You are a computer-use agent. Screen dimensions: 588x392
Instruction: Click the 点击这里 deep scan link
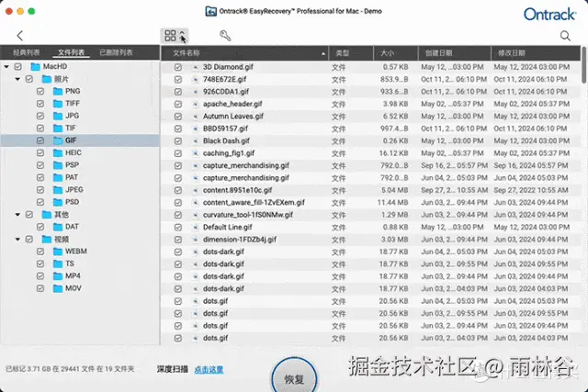click(x=209, y=370)
